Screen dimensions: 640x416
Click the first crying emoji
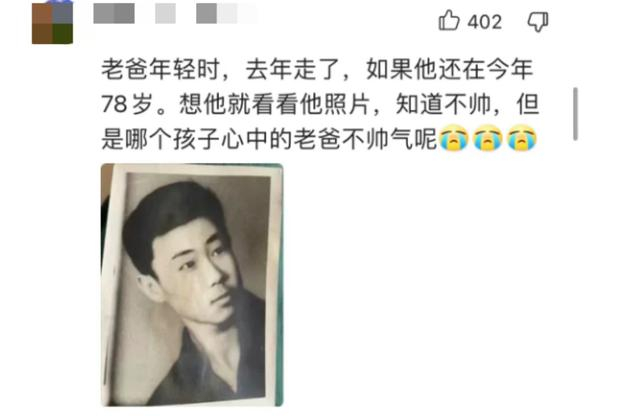point(453,138)
